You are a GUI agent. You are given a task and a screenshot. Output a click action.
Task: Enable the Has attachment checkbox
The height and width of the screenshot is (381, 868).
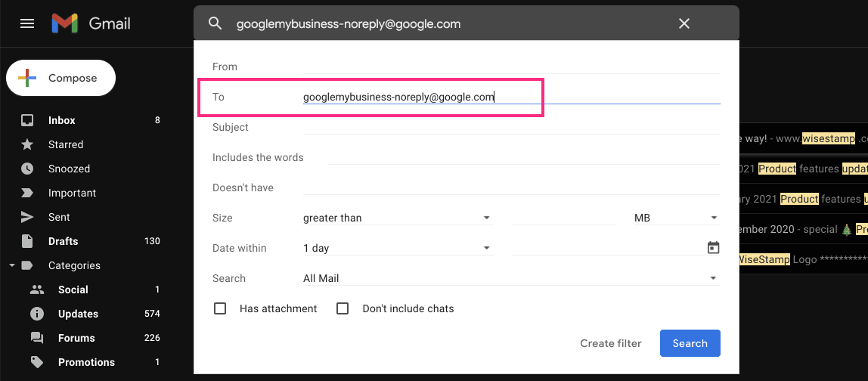tap(220, 308)
